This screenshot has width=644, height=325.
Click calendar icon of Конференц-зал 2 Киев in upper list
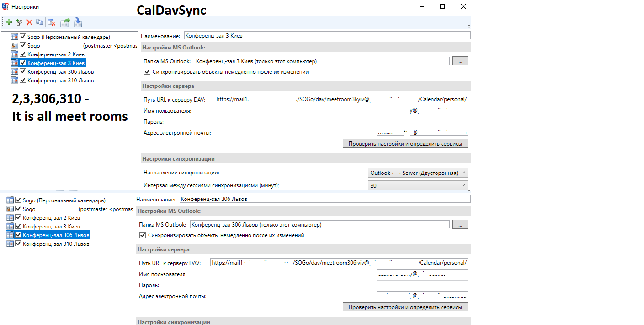15,54
